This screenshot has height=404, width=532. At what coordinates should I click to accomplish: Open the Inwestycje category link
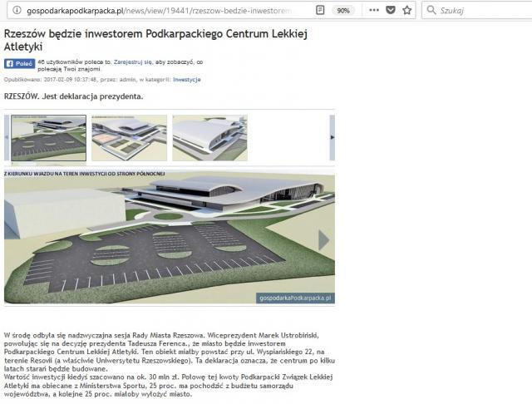186,80
